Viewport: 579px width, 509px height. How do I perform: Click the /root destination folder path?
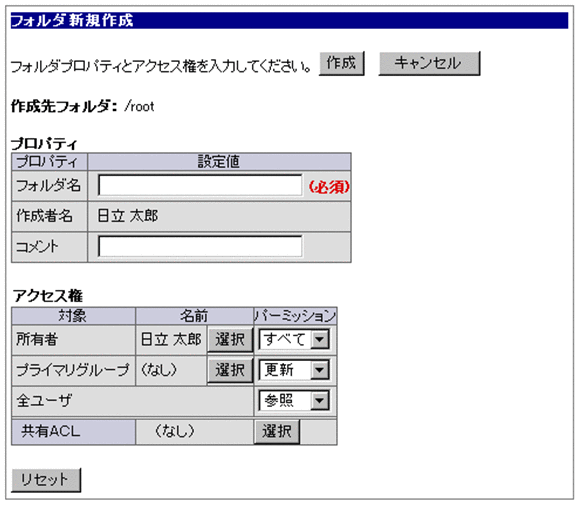[139, 106]
